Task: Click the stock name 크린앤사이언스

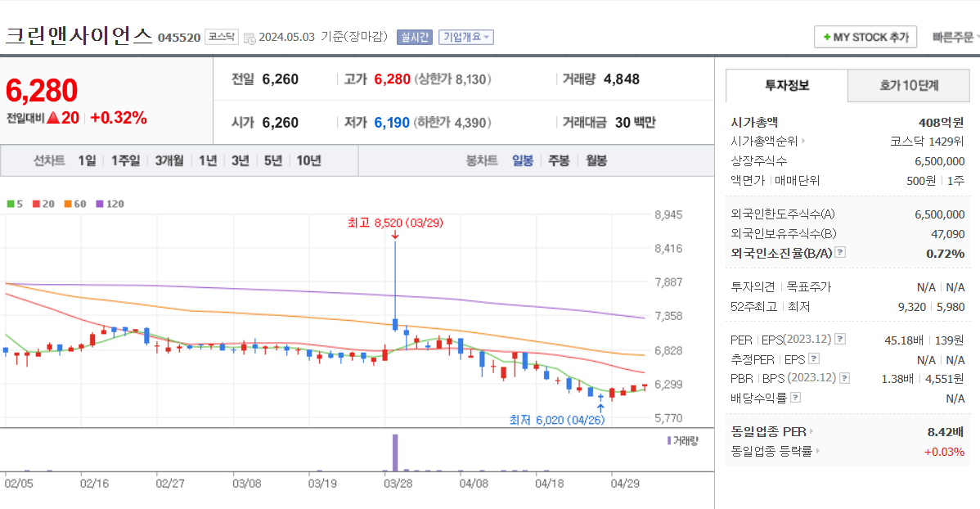Action: [79, 36]
